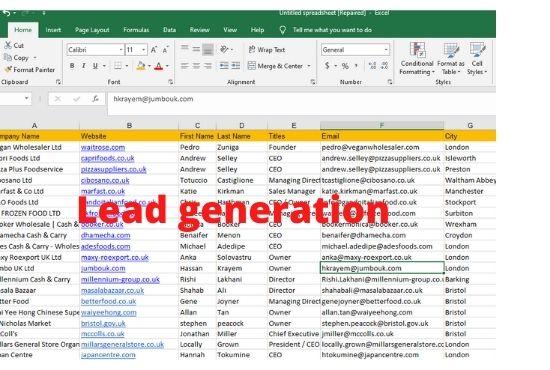Open the Number group dialog launcher

[390, 82]
